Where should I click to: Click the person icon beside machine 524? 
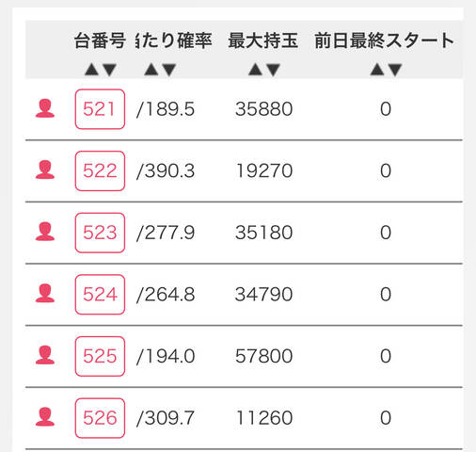click(x=45, y=293)
